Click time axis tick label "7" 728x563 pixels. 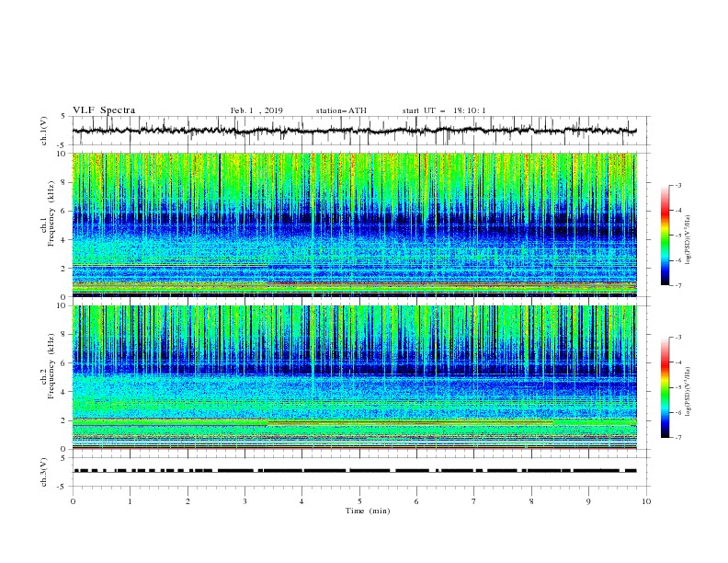click(x=474, y=501)
